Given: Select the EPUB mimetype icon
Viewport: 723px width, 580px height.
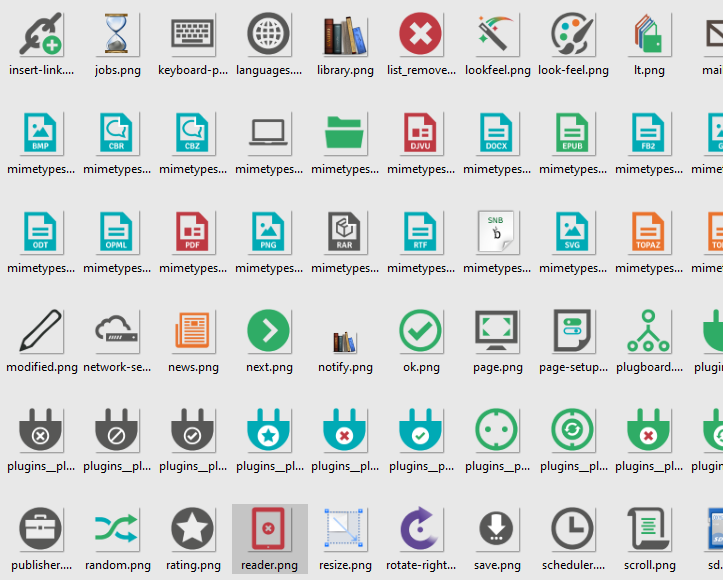Looking at the screenshot, I should click(x=572, y=133).
